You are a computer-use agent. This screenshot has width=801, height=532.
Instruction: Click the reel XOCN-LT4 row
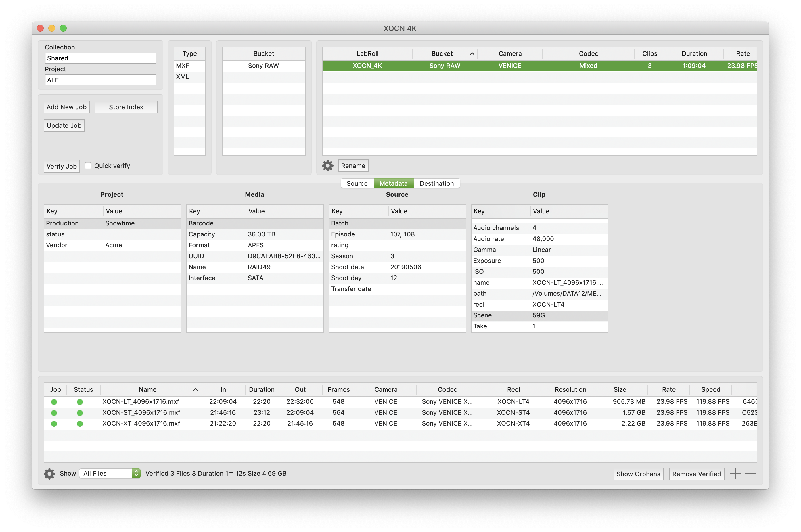tap(539, 304)
